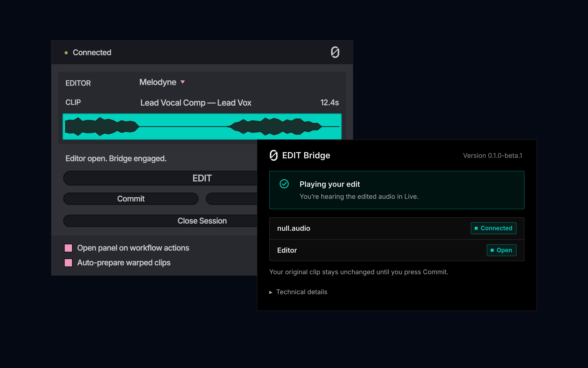The width and height of the screenshot is (588, 368).
Task: Click the original clip stays unchanged note
Action: [x=359, y=272]
